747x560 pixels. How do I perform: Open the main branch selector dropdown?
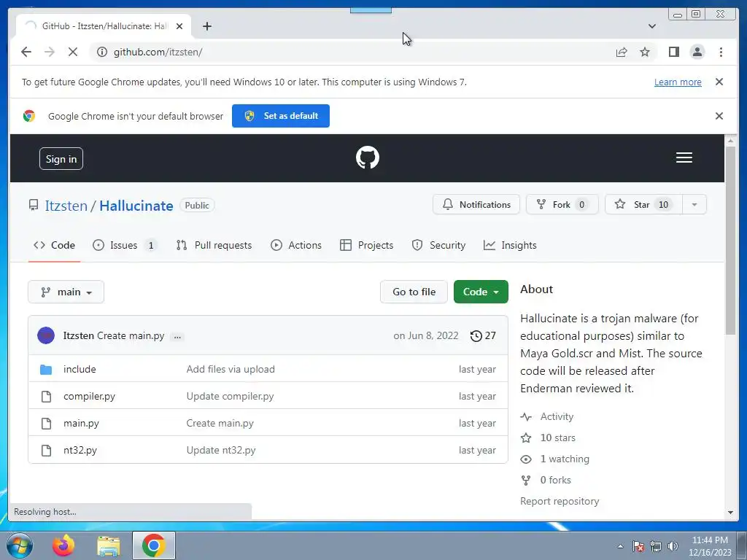[x=66, y=292]
